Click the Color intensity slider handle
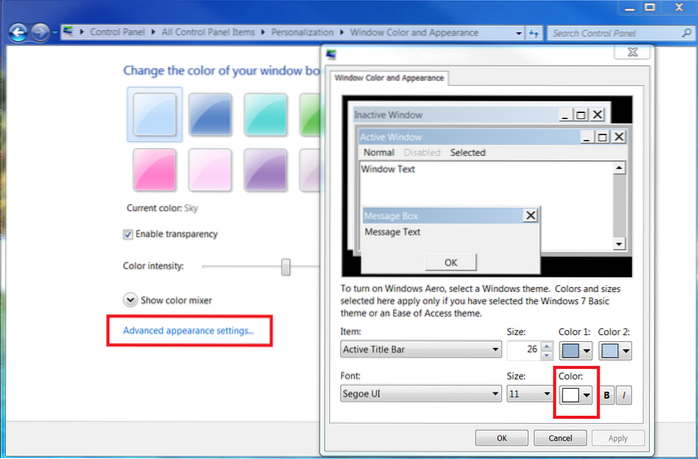Image resolution: width=698 pixels, height=459 pixels. point(286,266)
